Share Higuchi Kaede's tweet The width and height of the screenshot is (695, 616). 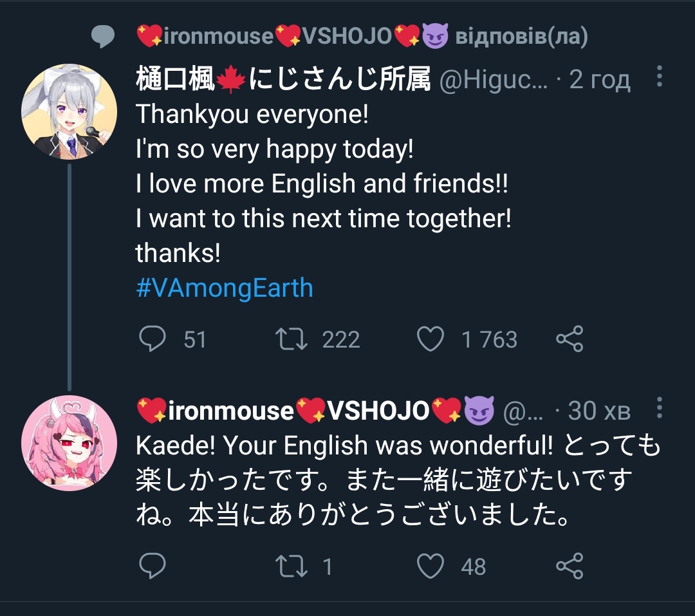pyautogui.click(x=570, y=339)
